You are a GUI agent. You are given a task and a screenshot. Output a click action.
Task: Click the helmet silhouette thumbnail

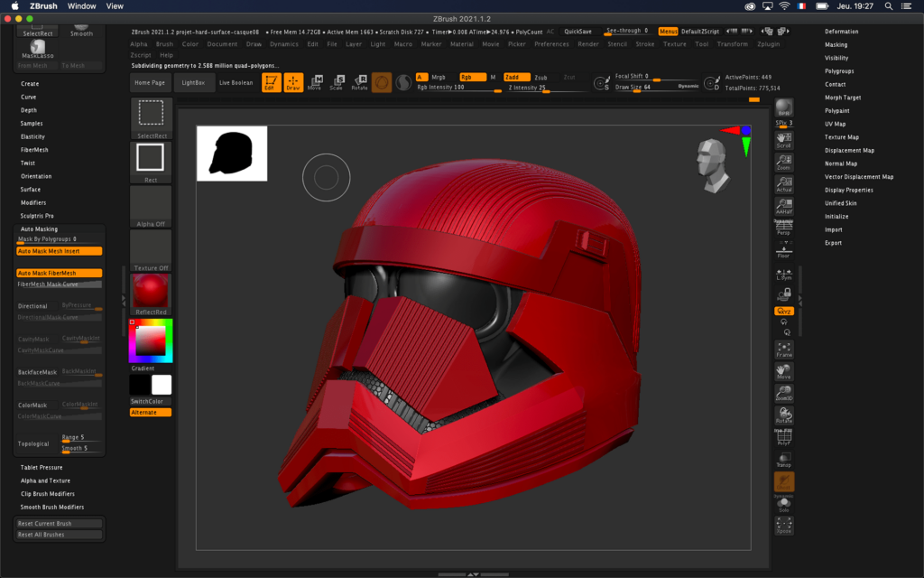coord(232,154)
